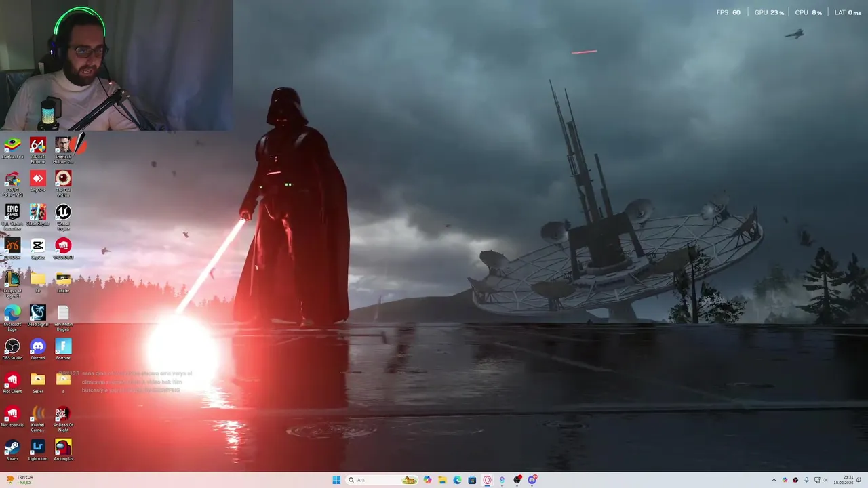This screenshot has height=488, width=868.
Task: Select the Riot Client desktop shortcut
Action: 12,383
